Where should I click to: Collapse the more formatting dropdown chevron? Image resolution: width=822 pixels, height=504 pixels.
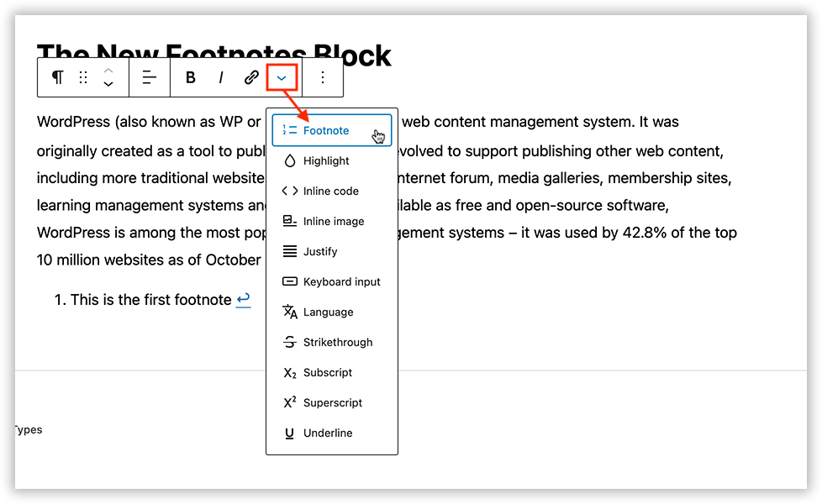pos(282,77)
